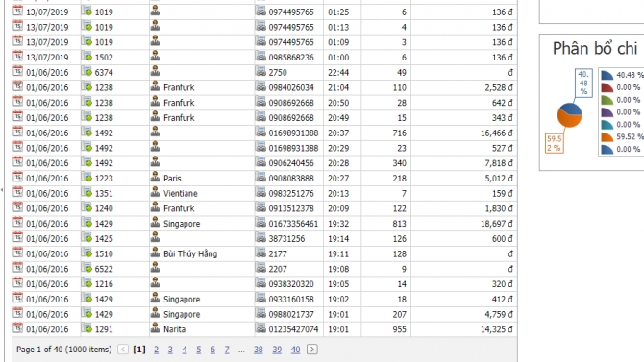Click phone icon in the 20:37 row
Screen dimensions: 644x362
(260, 132)
